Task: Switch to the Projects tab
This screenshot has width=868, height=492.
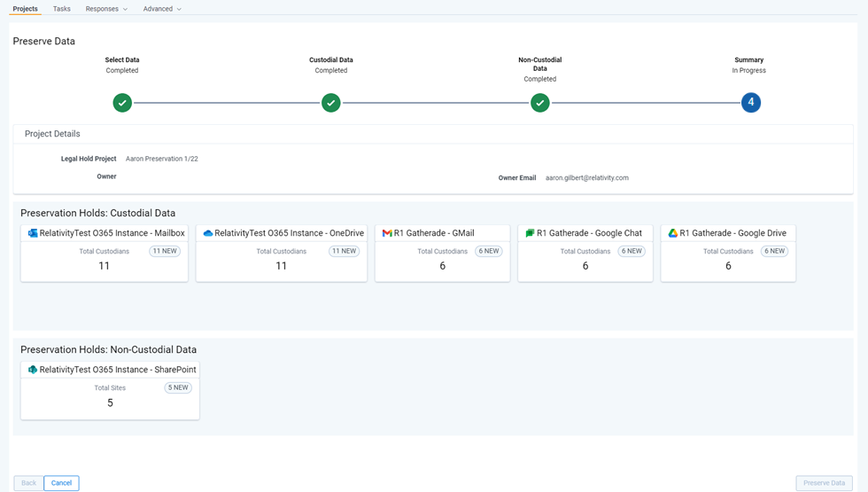Action: coord(26,9)
